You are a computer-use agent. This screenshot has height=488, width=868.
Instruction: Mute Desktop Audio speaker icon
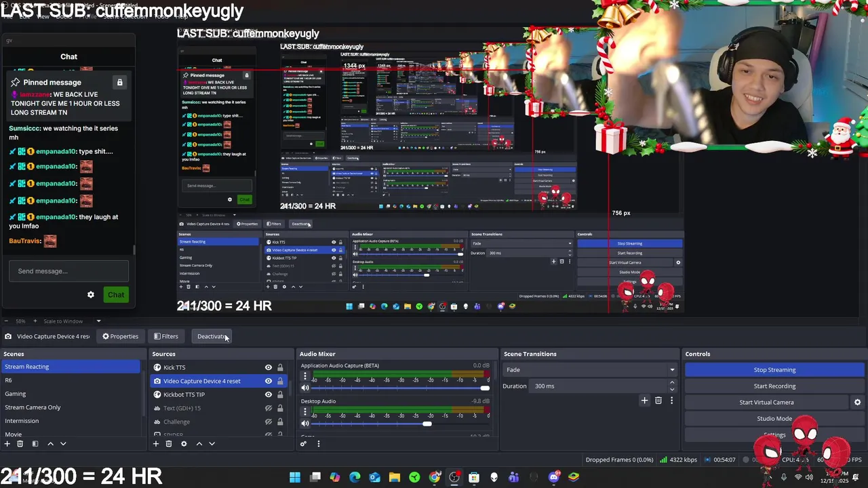(x=305, y=424)
